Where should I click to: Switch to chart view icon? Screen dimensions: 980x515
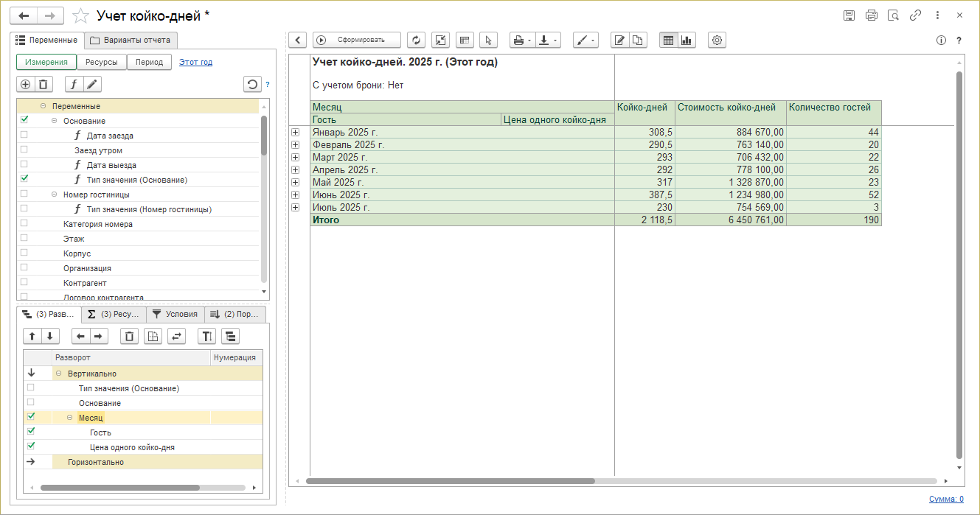tap(687, 41)
